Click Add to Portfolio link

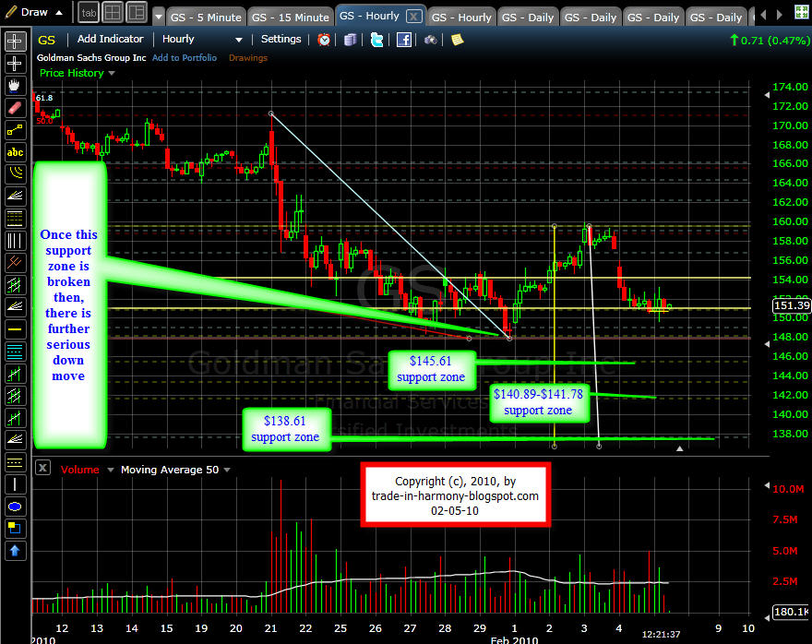click(x=185, y=58)
